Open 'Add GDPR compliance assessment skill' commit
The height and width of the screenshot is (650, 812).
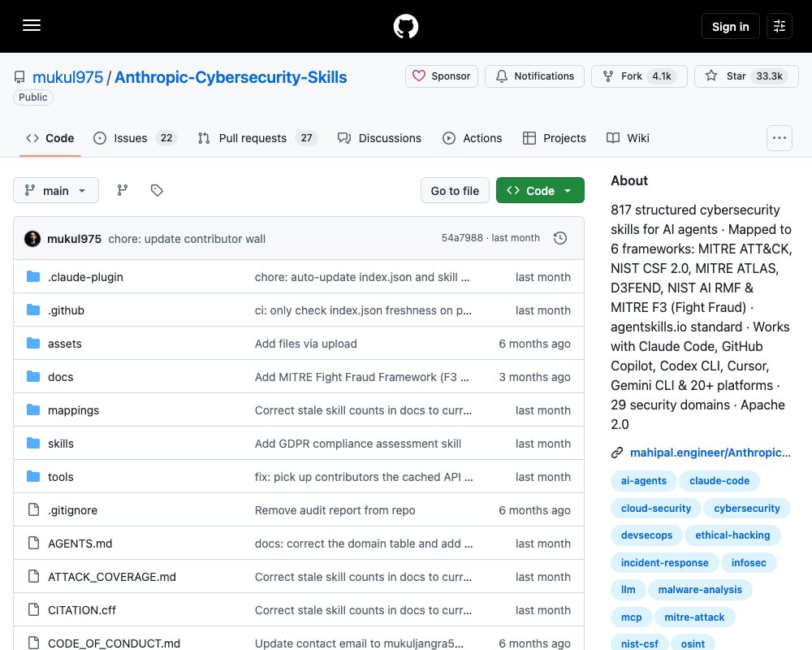click(358, 444)
